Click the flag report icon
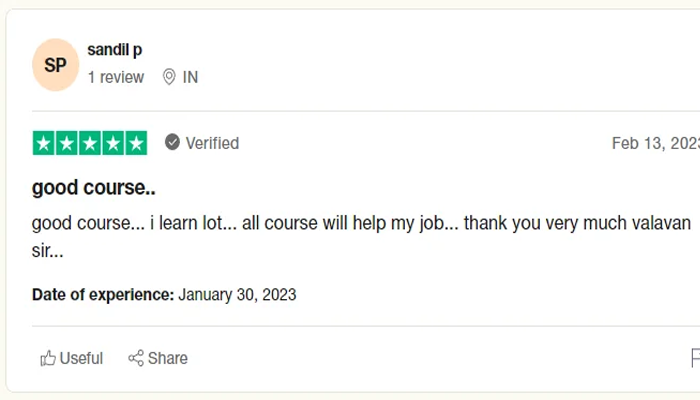Viewport: 700px width, 400px height. (x=695, y=358)
